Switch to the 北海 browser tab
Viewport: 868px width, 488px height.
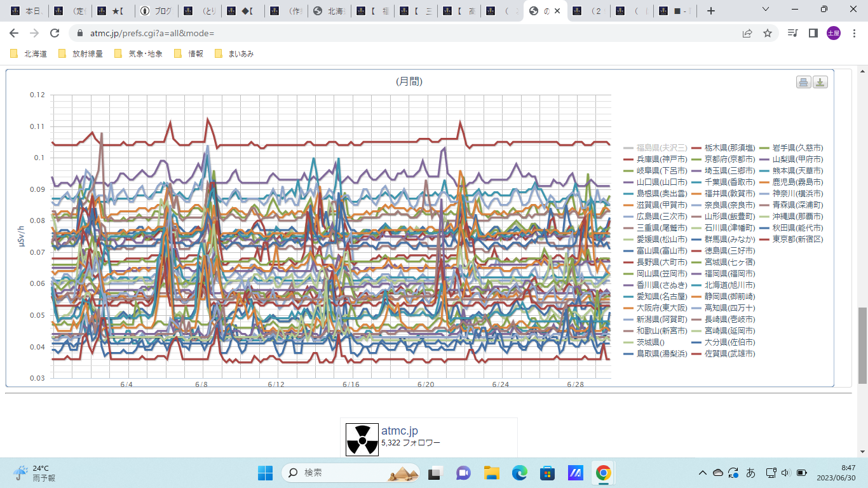pos(329,11)
